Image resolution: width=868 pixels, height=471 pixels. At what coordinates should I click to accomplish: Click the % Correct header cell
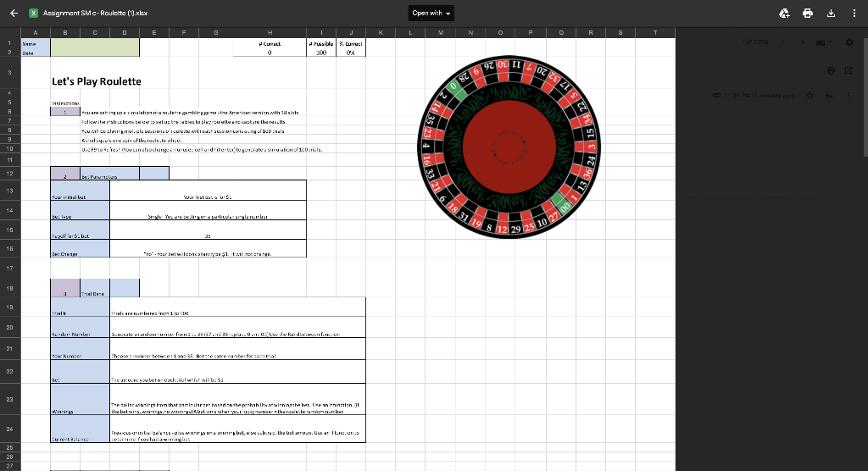tap(351, 43)
